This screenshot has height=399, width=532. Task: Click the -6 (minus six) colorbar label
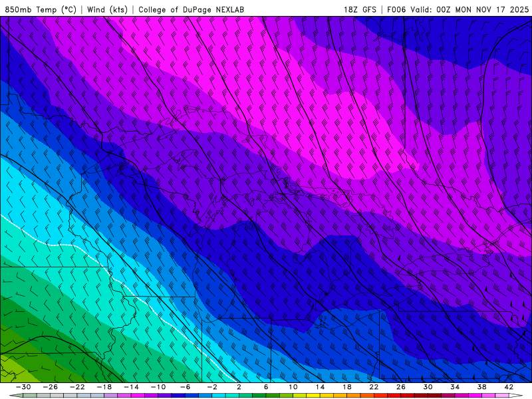click(x=185, y=387)
